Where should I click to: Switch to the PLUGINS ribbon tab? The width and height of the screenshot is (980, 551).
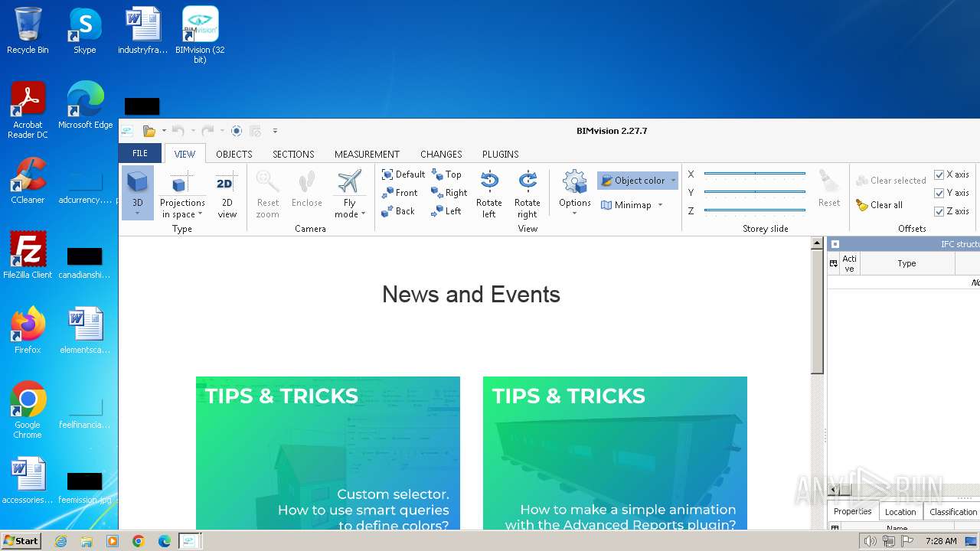500,154
